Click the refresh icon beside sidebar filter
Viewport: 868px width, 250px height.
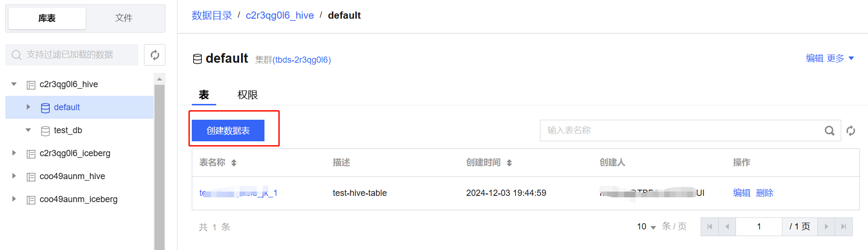coord(154,55)
